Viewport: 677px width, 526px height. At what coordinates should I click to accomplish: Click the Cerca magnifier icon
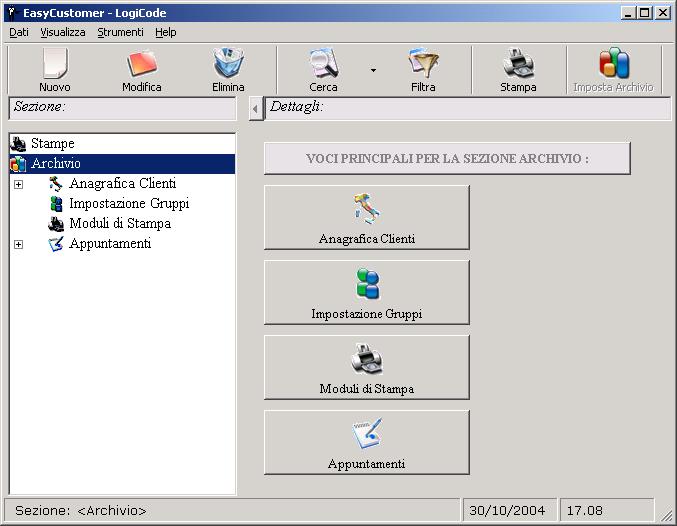[323, 65]
